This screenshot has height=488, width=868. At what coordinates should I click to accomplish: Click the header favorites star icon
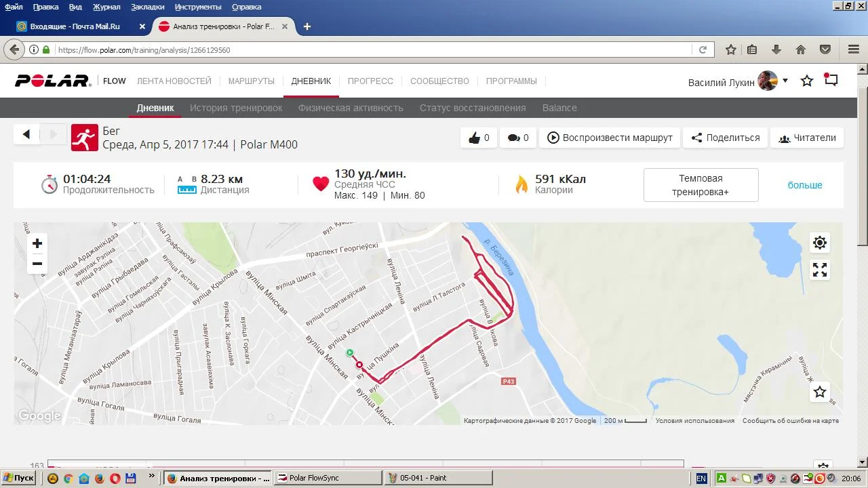point(807,81)
